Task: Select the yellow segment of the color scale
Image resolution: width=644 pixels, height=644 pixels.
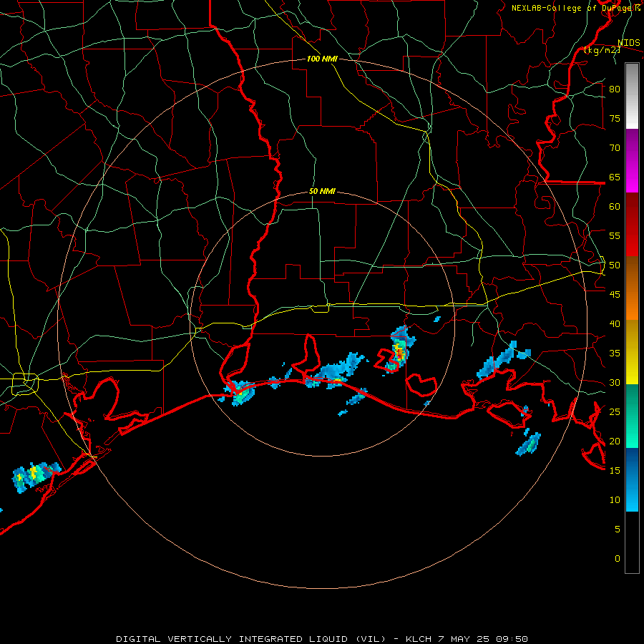Action: 632,352
